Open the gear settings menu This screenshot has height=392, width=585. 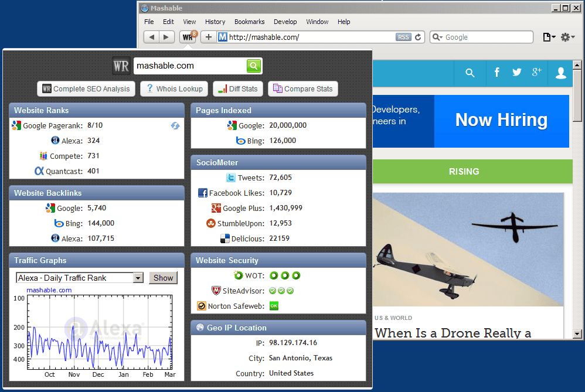pos(568,37)
